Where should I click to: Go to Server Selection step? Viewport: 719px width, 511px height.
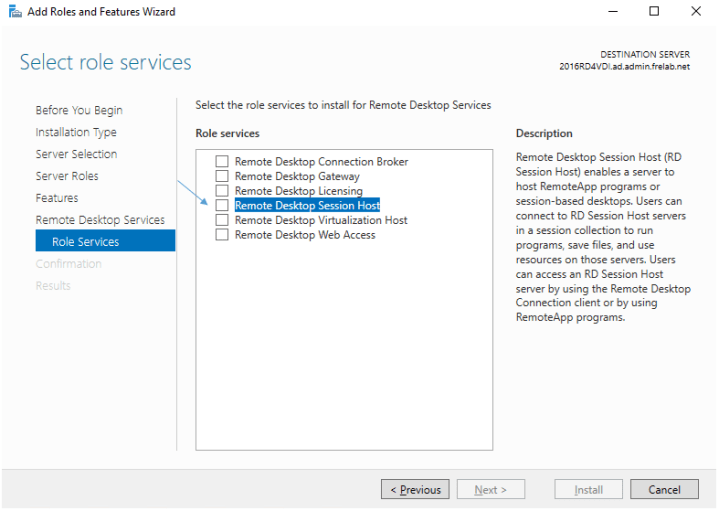[76, 154]
